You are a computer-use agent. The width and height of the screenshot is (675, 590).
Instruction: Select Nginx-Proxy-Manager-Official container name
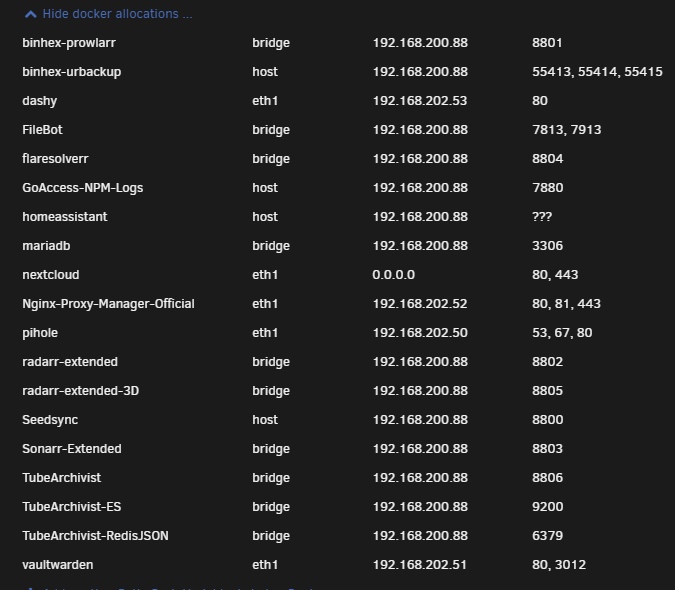[108, 304]
